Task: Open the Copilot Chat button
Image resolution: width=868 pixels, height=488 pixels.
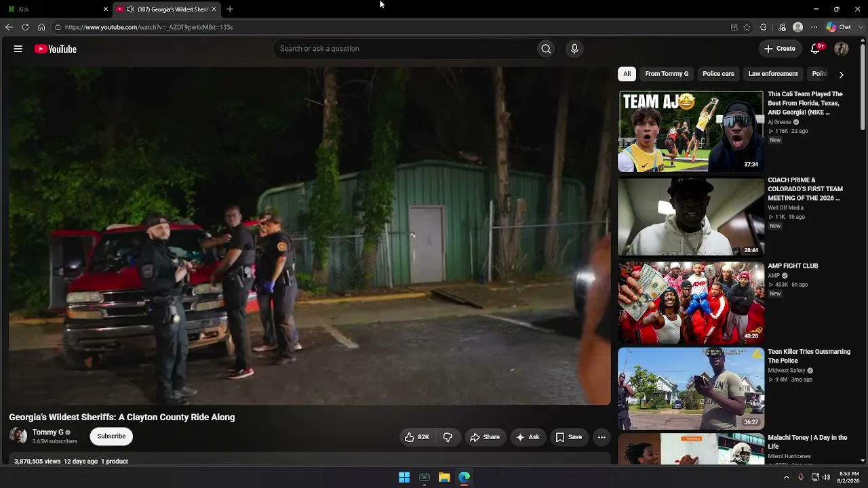Action: coord(839,27)
